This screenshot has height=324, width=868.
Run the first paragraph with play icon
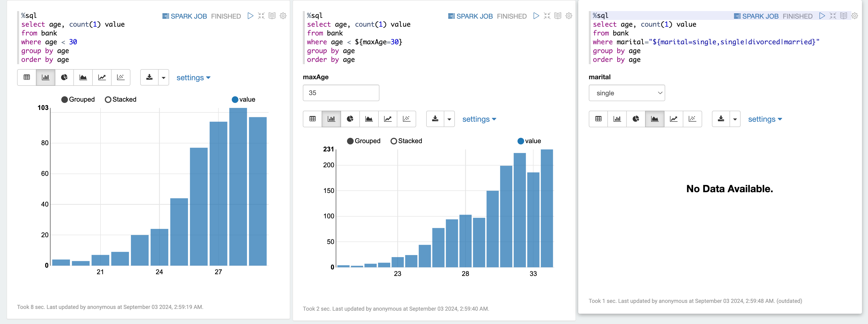coord(250,16)
